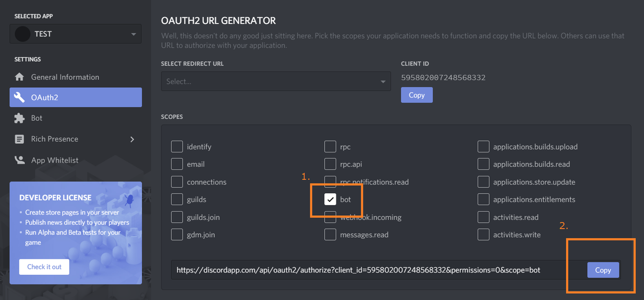Image resolution: width=644 pixels, height=300 pixels.
Task: Open the Select Redirect URL dropdown
Action: (x=276, y=82)
